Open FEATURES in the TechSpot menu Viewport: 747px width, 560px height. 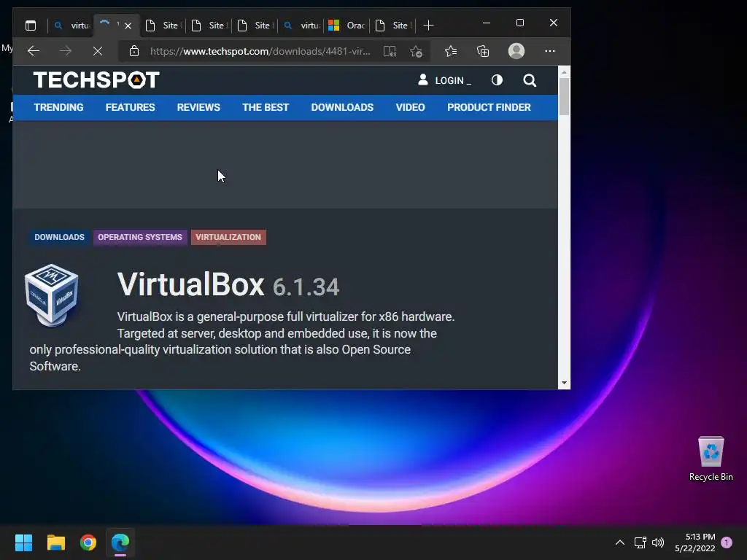pyautogui.click(x=130, y=108)
